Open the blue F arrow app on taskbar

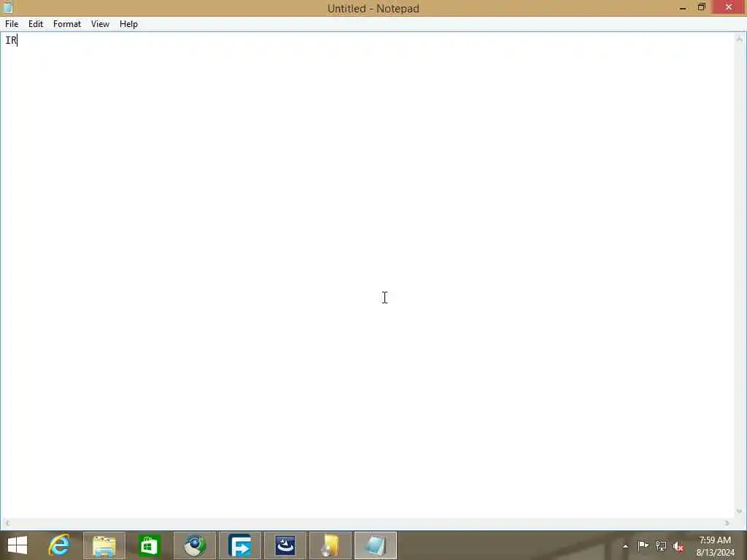239,545
